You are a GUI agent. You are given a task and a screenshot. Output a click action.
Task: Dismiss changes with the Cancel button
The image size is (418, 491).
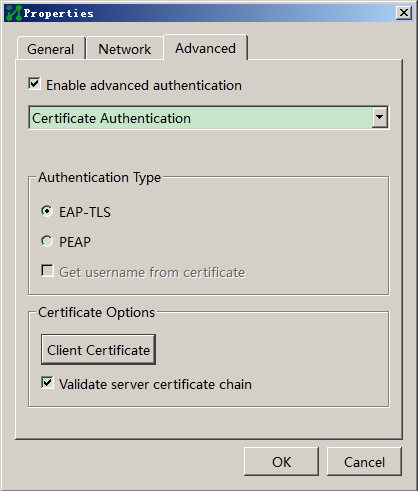pos(364,462)
